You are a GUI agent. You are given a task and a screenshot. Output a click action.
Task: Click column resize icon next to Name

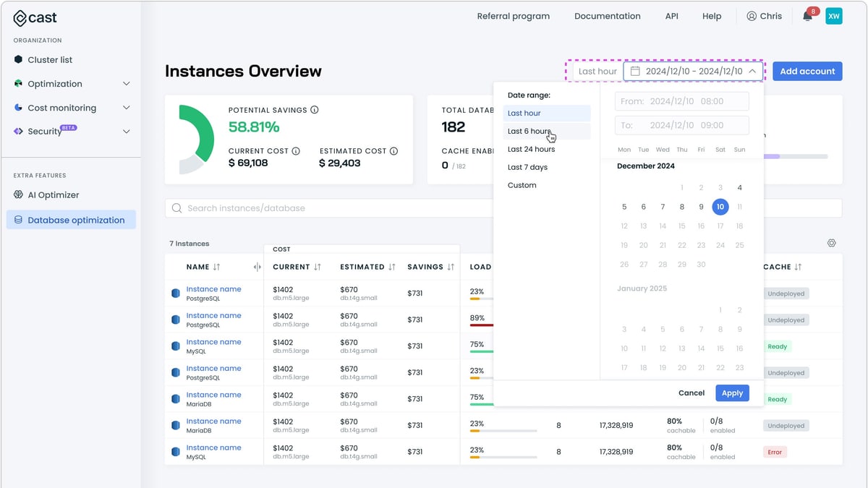click(x=257, y=267)
